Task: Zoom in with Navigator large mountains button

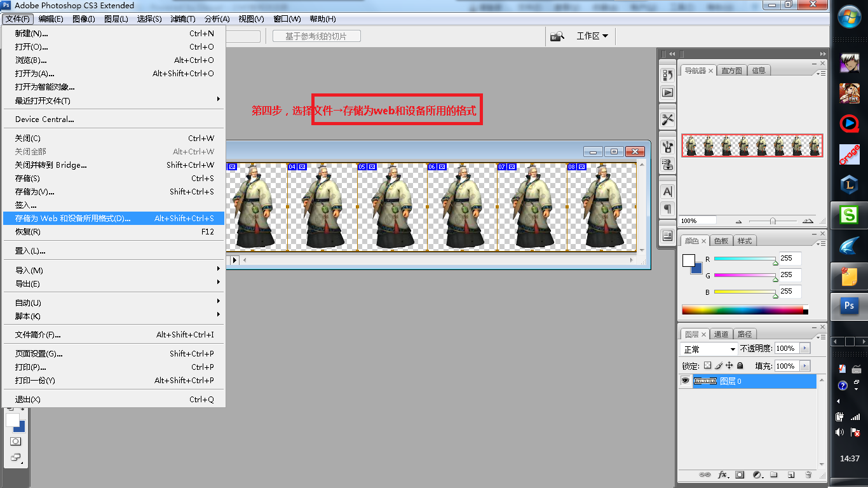Action: (808, 221)
